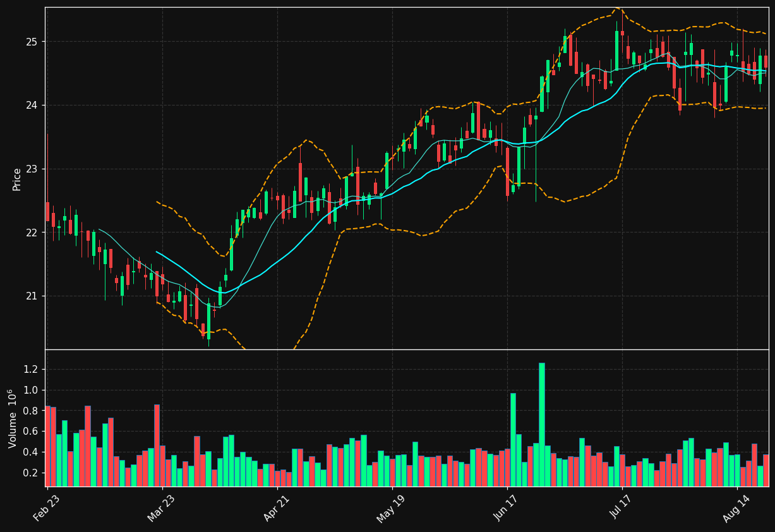
Task: Click the price axis value 25
Action: pos(32,42)
